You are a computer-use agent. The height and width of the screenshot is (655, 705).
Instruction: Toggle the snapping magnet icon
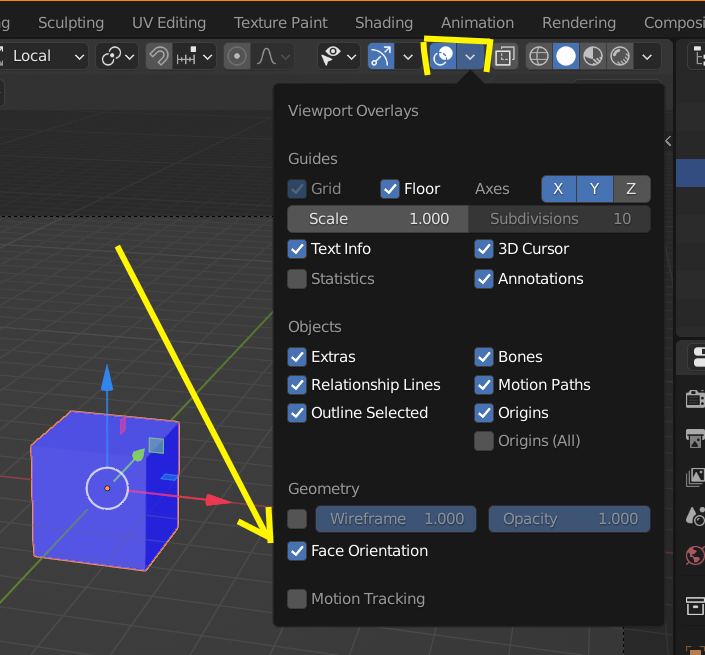(x=159, y=57)
